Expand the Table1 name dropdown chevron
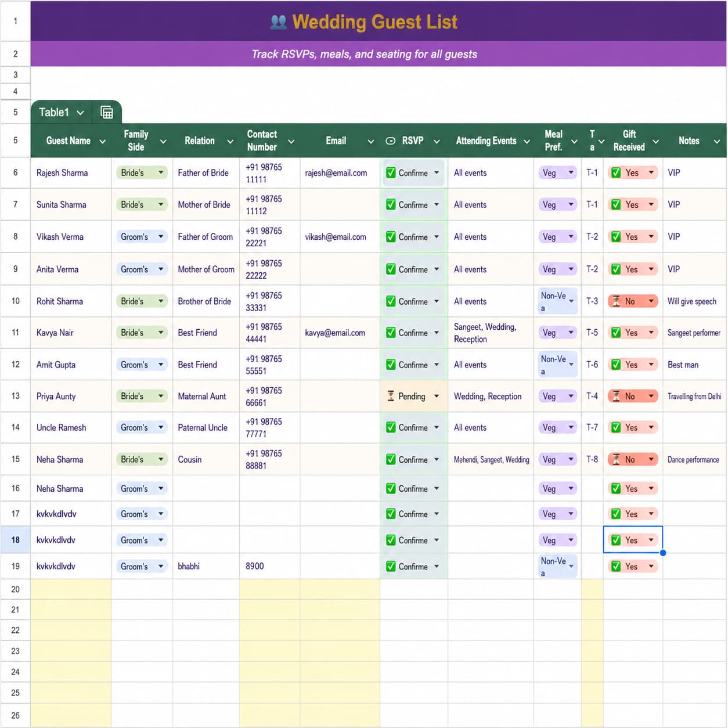 [80, 113]
